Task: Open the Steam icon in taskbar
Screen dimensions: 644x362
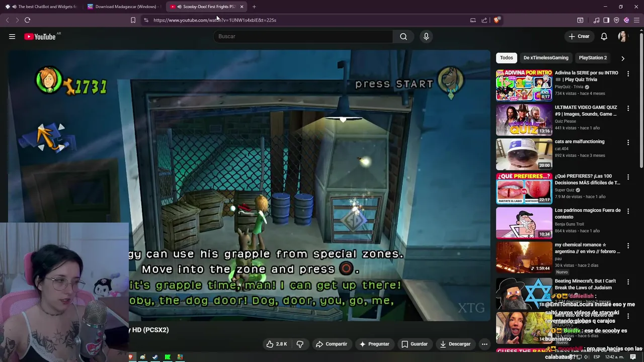Action: pos(155,357)
